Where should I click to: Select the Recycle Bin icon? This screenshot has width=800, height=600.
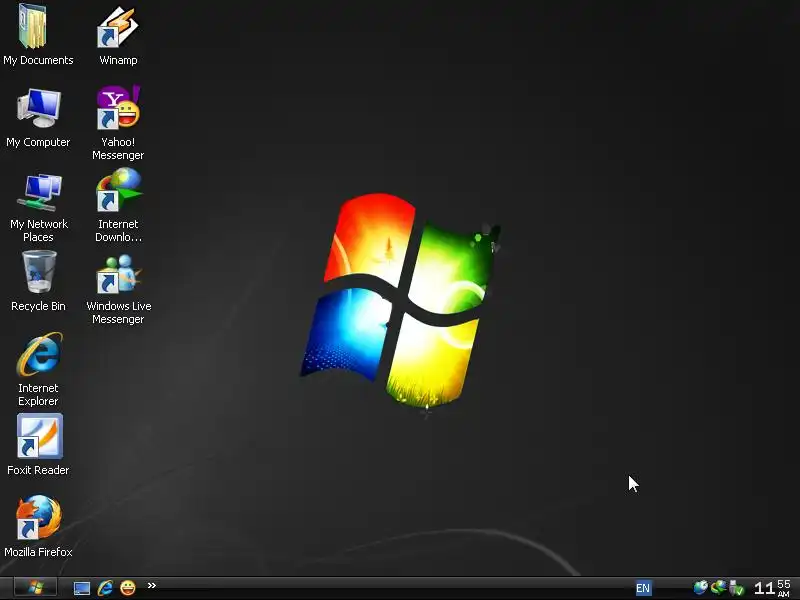coord(39,272)
